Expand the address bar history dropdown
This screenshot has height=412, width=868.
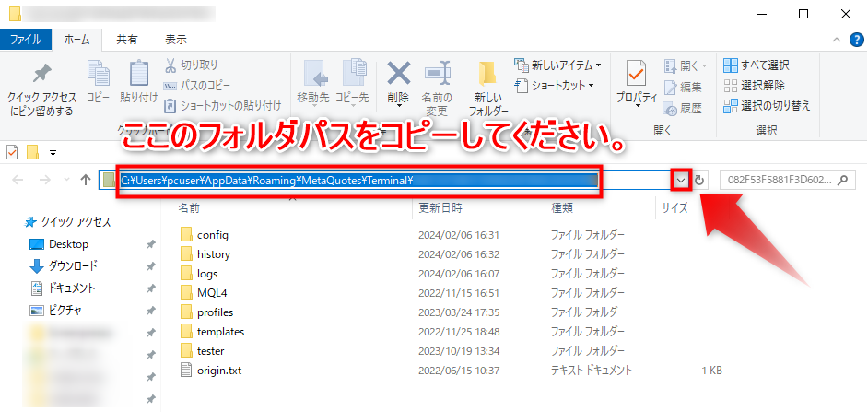pos(681,180)
